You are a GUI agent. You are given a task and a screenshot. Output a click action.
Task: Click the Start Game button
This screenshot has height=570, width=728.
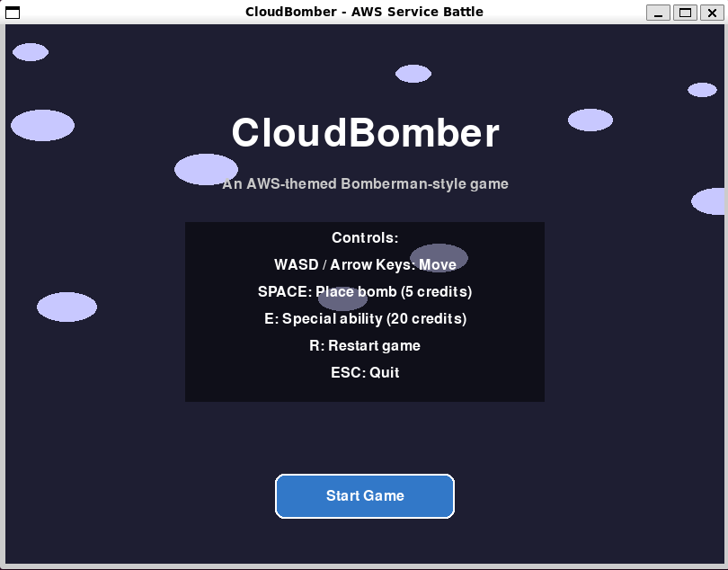365,495
